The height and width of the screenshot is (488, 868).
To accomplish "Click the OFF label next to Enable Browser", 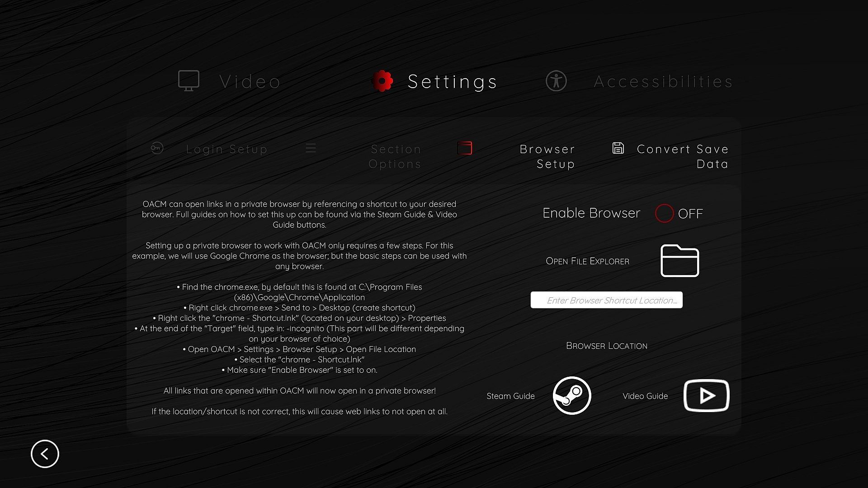I will pos(690,214).
